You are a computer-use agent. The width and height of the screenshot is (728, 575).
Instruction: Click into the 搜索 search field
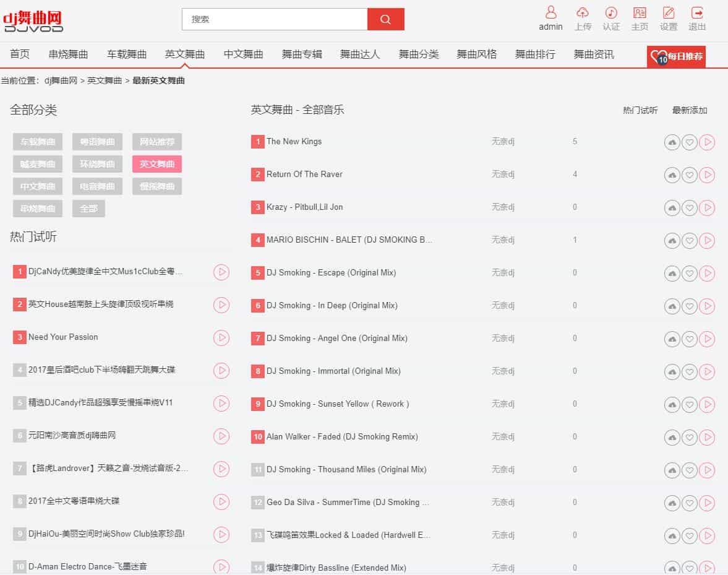coord(274,19)
